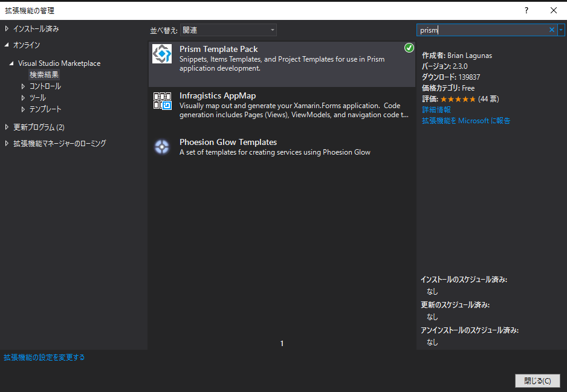Click the アンインストールのスケジュール済み heading

tap(470, 330)
